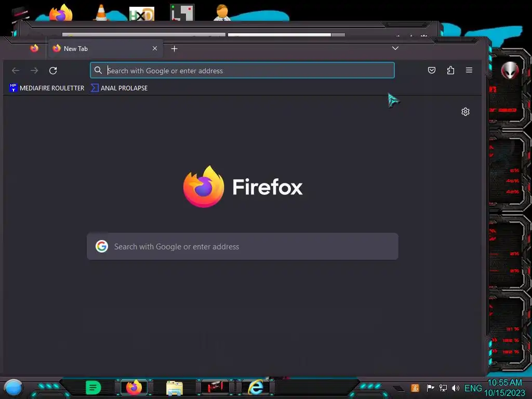
Task: Open the Start orb on taskbar
Action: (x=14, y=388)
